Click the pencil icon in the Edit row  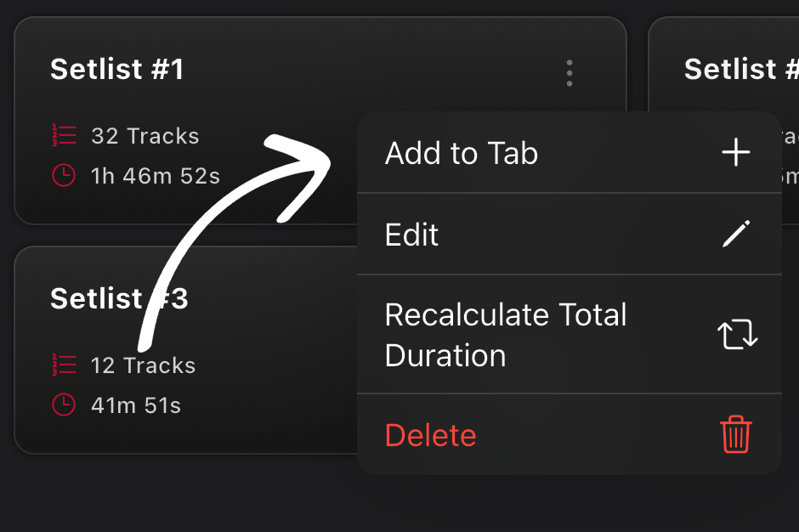click(736, 234)
